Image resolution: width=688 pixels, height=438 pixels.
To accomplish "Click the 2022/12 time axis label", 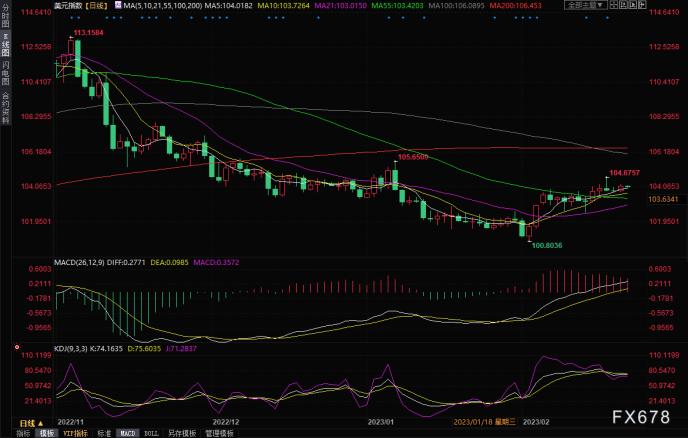I will tap(226, 422).
